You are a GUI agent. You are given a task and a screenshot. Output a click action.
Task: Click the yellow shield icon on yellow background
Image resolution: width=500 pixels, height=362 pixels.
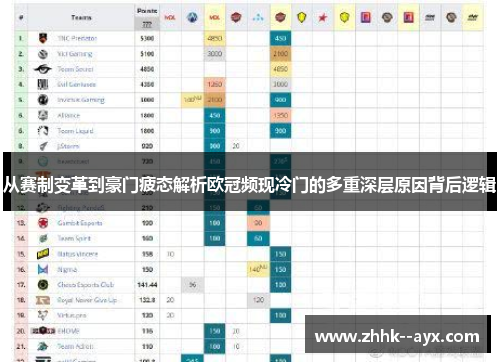click(x=344, y=17)
